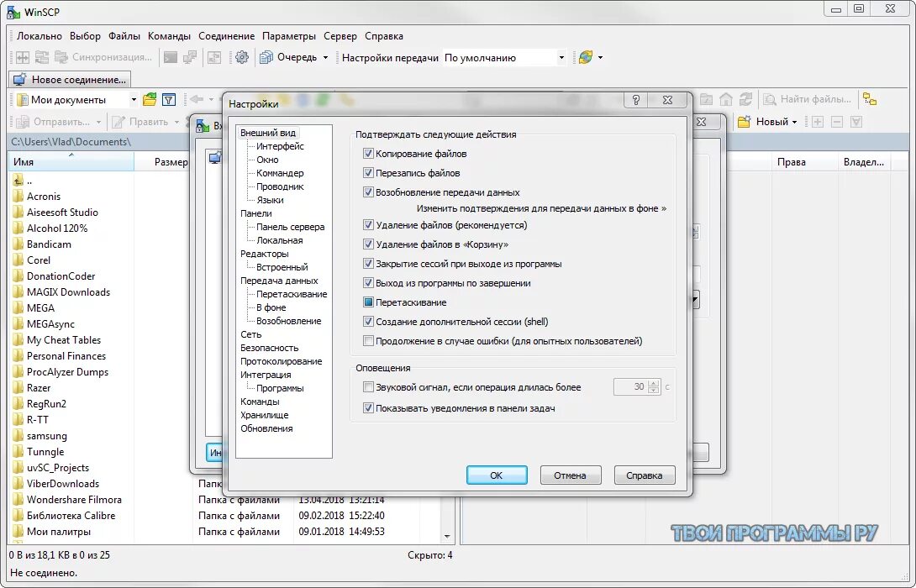
Task: Click the unselect files minus icon
Action: pos(836,122)
